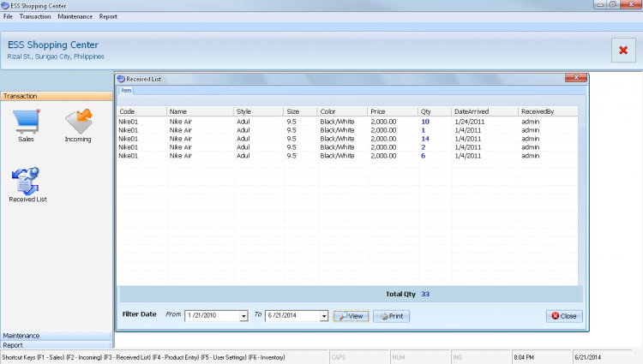This screenshot has width=643, height=364.
Task: Click the Print button
Action: point(391,316)
